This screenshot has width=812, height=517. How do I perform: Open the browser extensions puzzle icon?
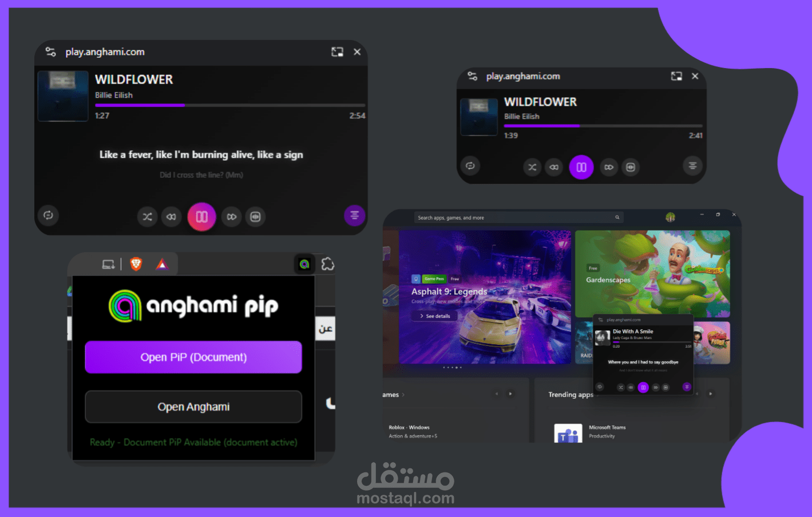tap(327, 264)
